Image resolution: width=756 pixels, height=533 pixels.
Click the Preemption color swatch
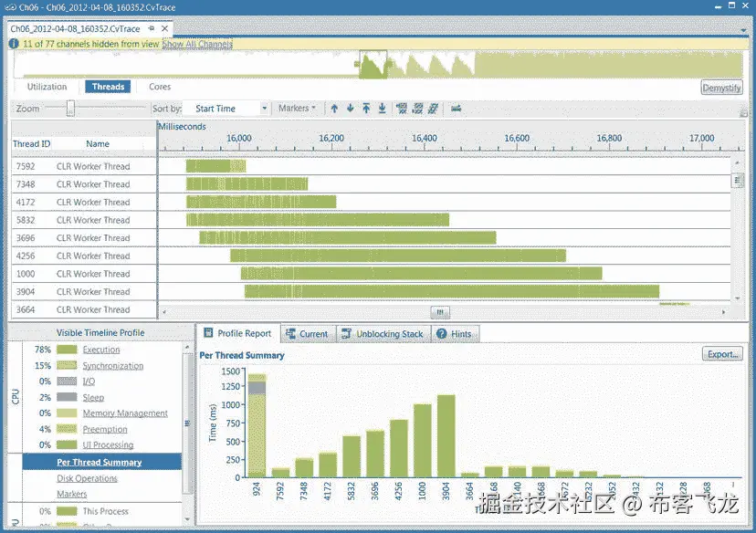[67, 429]
